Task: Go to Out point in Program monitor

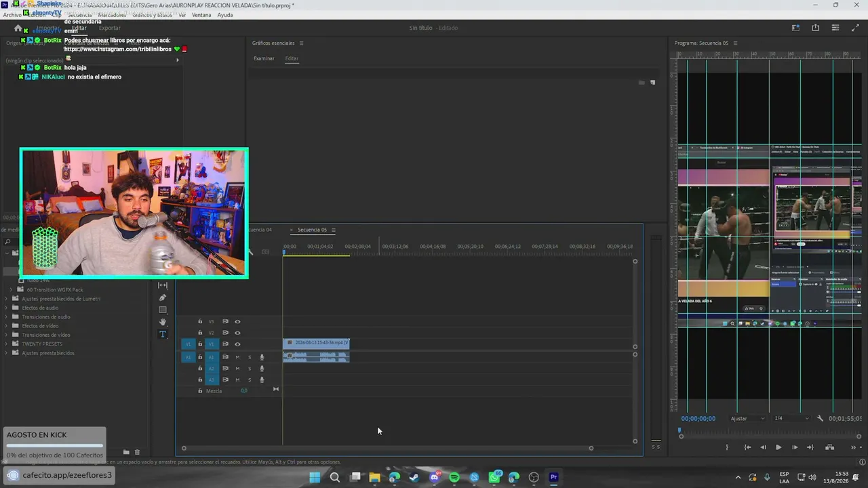Action: (x=810, y=447)
